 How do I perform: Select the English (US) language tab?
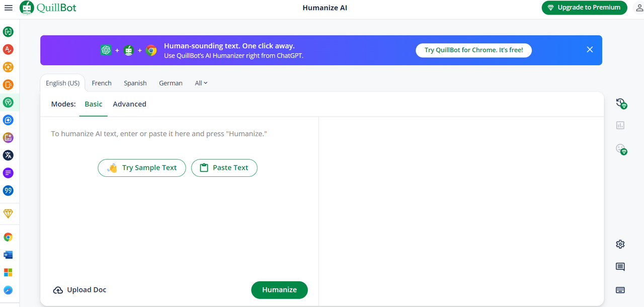(x=63, y=83)
